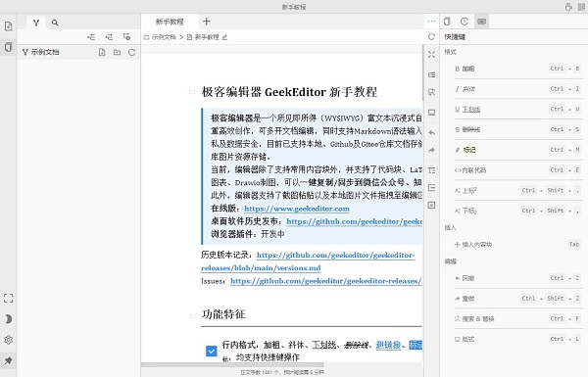Toggle dark mode moon icon
Image resolution: width=588 pixels, height=377 pixels.
click(8, 319)
